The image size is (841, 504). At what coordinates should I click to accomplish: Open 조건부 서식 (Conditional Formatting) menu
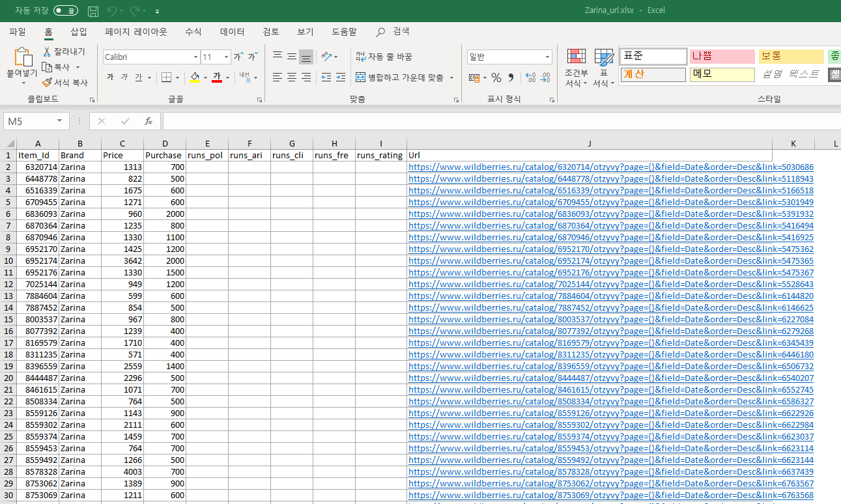tap(576, 68)
